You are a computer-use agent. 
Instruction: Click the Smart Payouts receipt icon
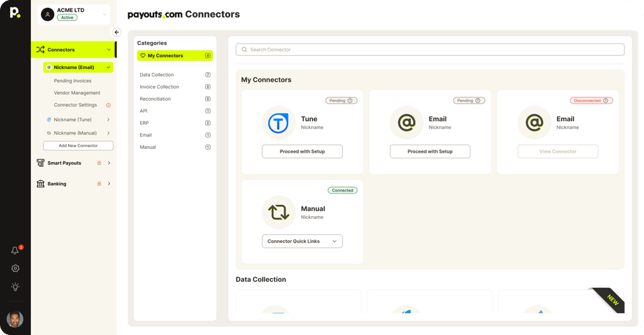tap(40, 163)
